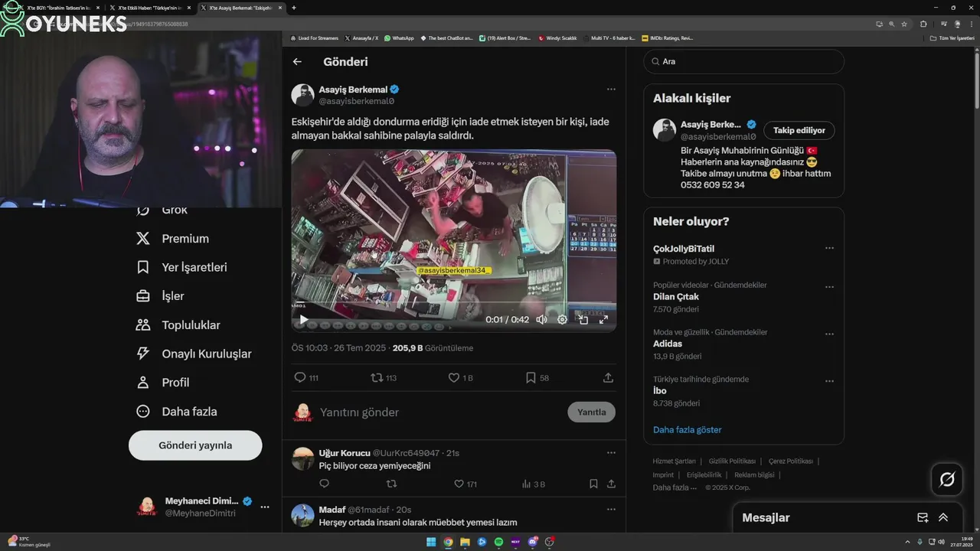Open Asayiş Berkemal's profile avatar on post
Screen dimensions: 980x551
click(x=302, y=95)
